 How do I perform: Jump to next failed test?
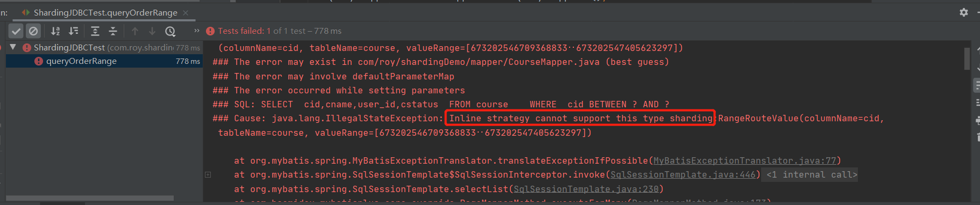tap(152, 31)
